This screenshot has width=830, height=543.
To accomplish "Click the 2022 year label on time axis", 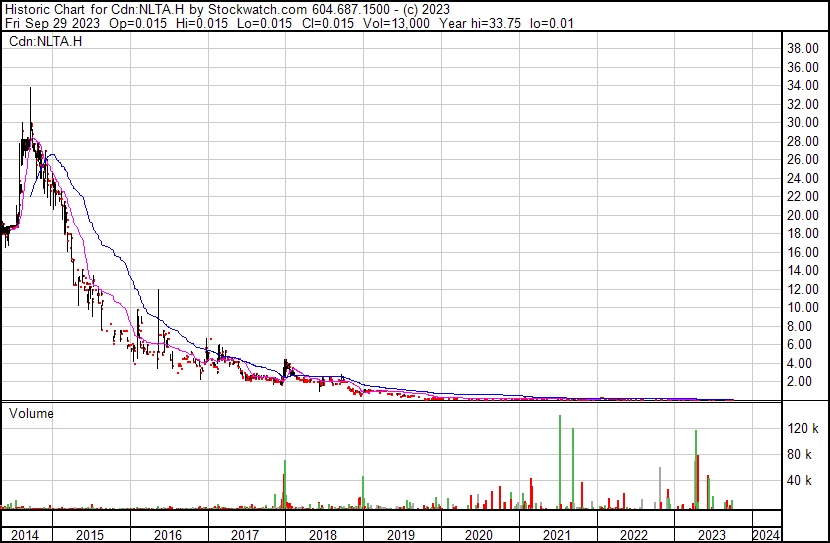I will pos(634,535).
